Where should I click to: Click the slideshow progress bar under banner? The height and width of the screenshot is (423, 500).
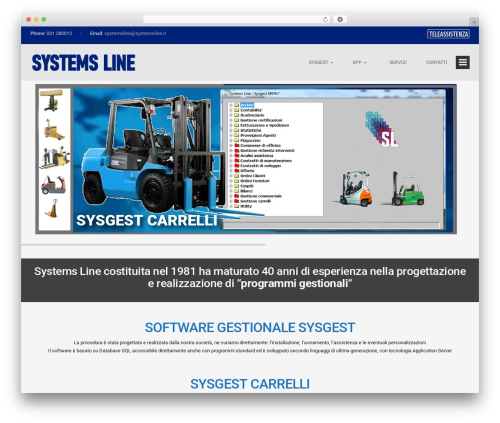143,245
